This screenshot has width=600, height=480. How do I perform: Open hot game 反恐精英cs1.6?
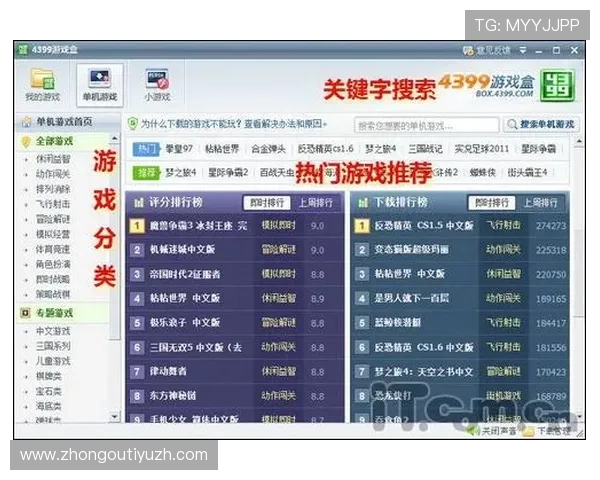pos(325,149)
